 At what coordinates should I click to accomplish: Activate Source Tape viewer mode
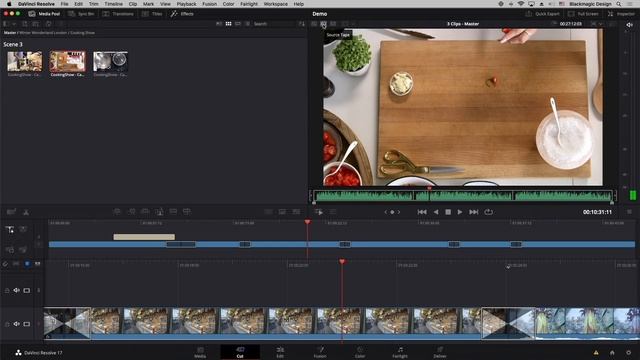323,24
